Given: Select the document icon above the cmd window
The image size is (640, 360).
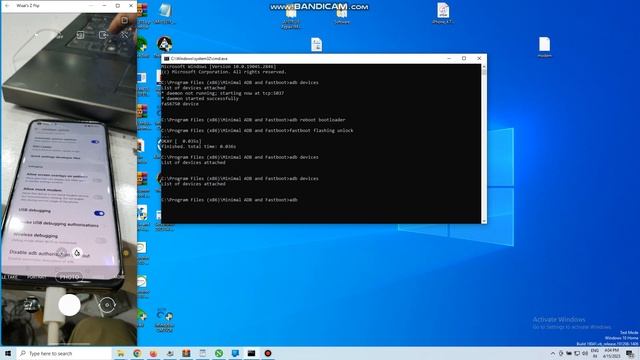Looking at the screenshot, I should [x=316, y=44].
